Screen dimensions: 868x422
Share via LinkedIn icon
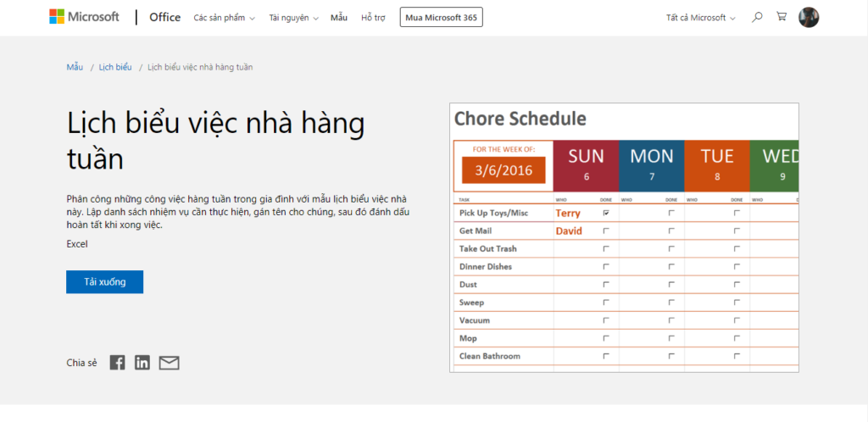pos(142,363)
